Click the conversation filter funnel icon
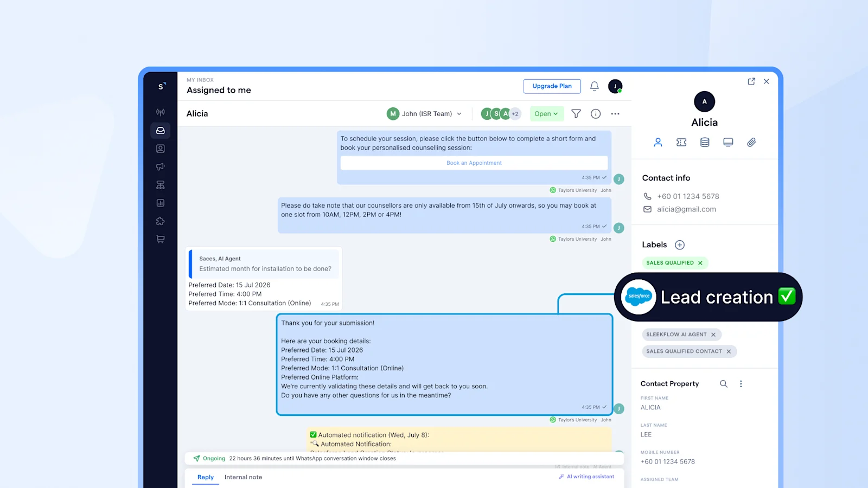868x488 pixels. pos(576,114)
